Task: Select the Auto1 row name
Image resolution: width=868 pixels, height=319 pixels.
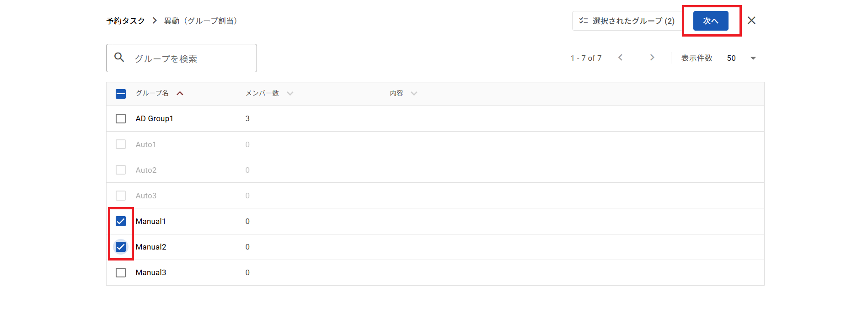Action: coord(146,144)
